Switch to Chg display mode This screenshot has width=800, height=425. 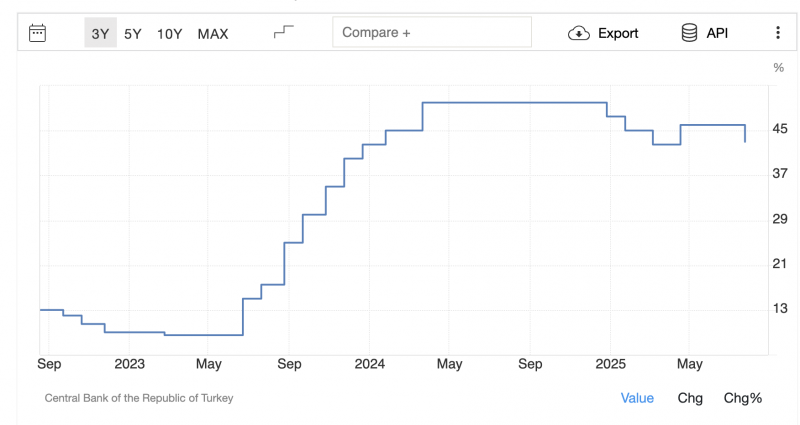pyautogui.click(x=690, y=398)
